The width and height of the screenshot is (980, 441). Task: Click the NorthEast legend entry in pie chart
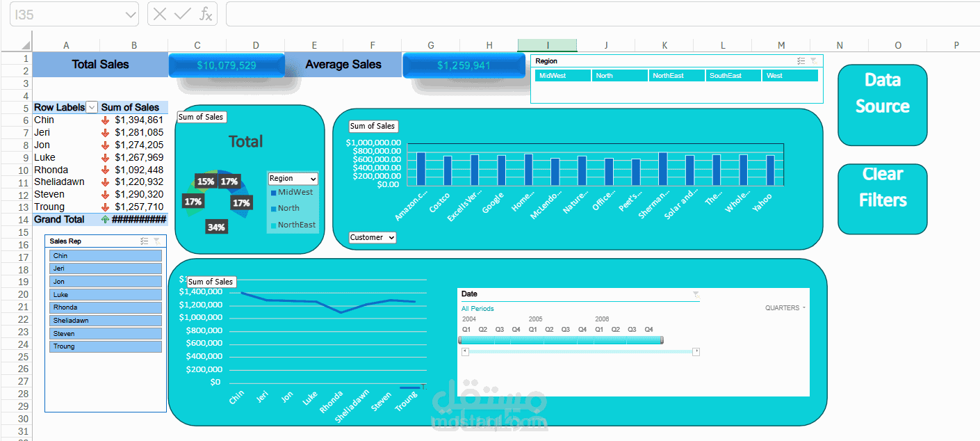[293, 225]
